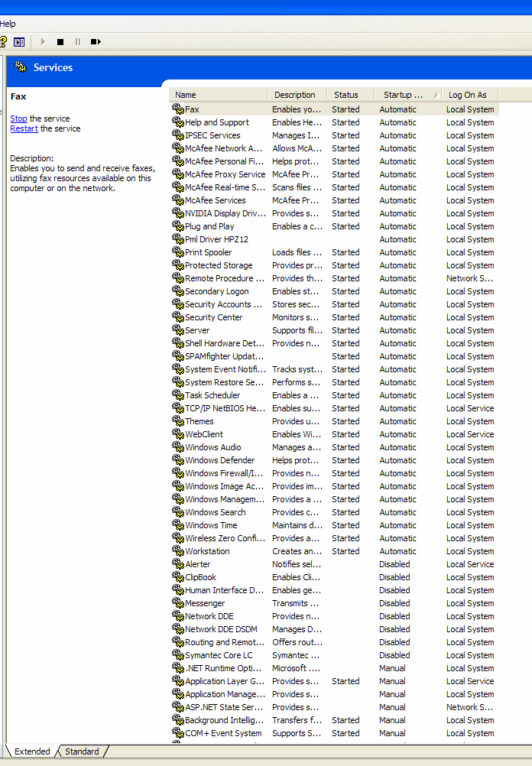Image resolution: width=532 pixels, height=766 pixels.
Task: Select the Shell Hardware Detection service
Action: [x=334, y=343]
